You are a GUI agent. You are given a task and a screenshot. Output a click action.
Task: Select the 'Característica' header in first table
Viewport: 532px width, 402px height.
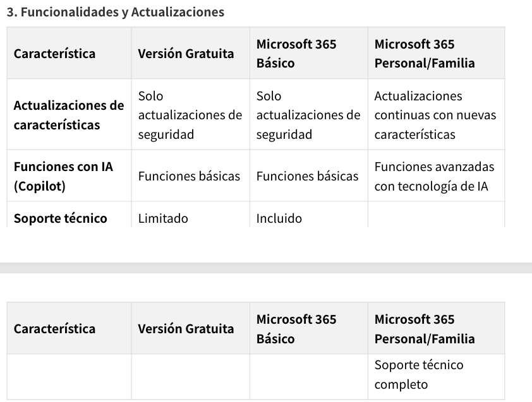pos(54,54)
